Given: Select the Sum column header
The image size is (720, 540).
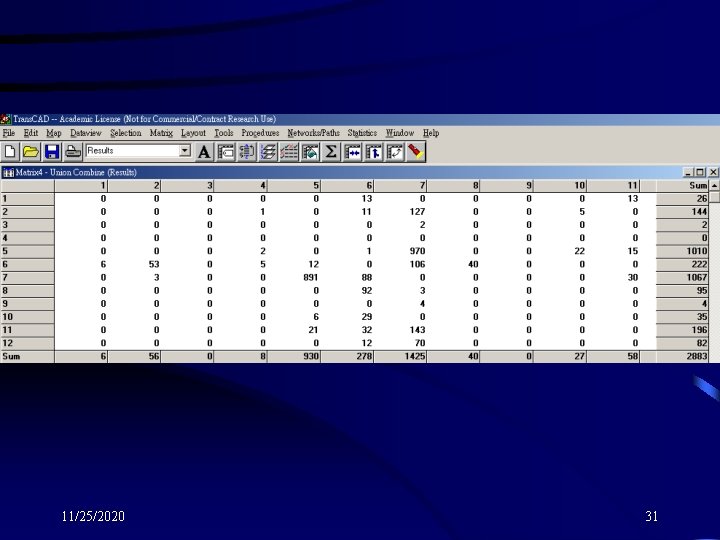Looking at the screenshot, I should [682, 186].
